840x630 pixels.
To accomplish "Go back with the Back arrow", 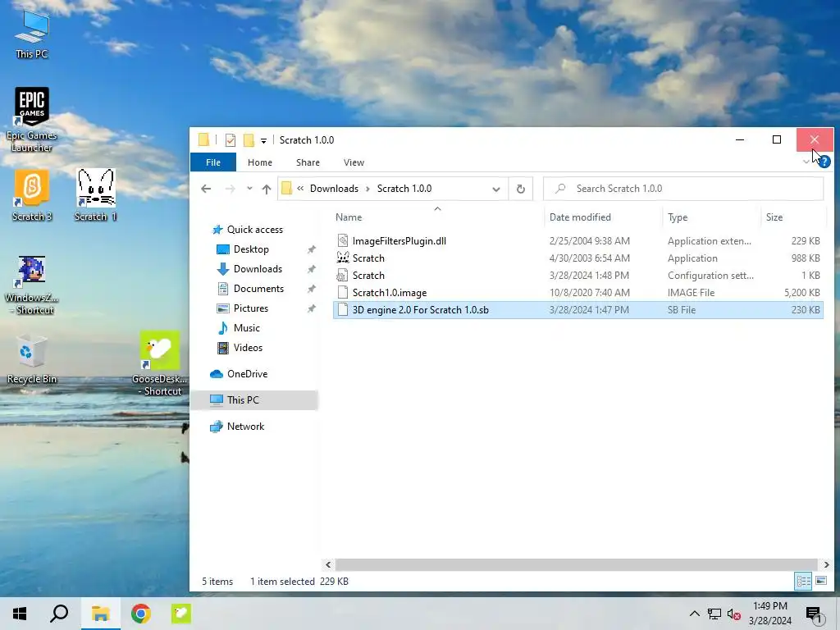I will (x=206, y=189).
